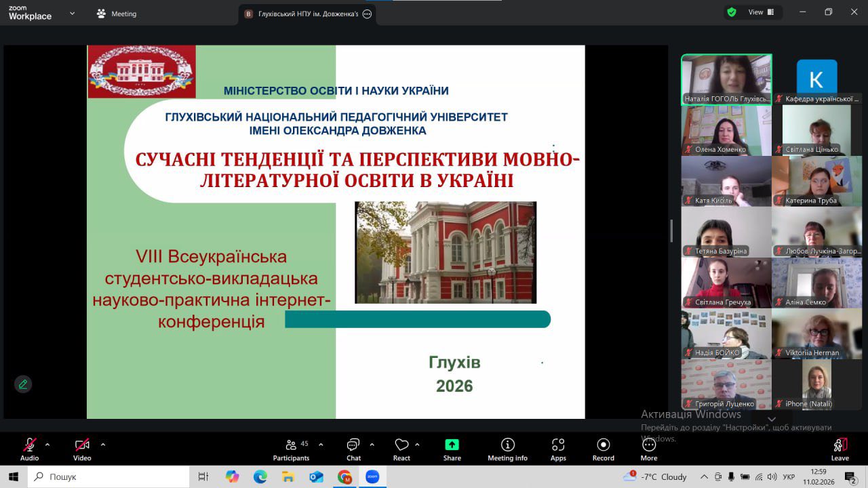868x488 pixels.
Task: Expand the participants options arrow
Action: click(321, 445)
